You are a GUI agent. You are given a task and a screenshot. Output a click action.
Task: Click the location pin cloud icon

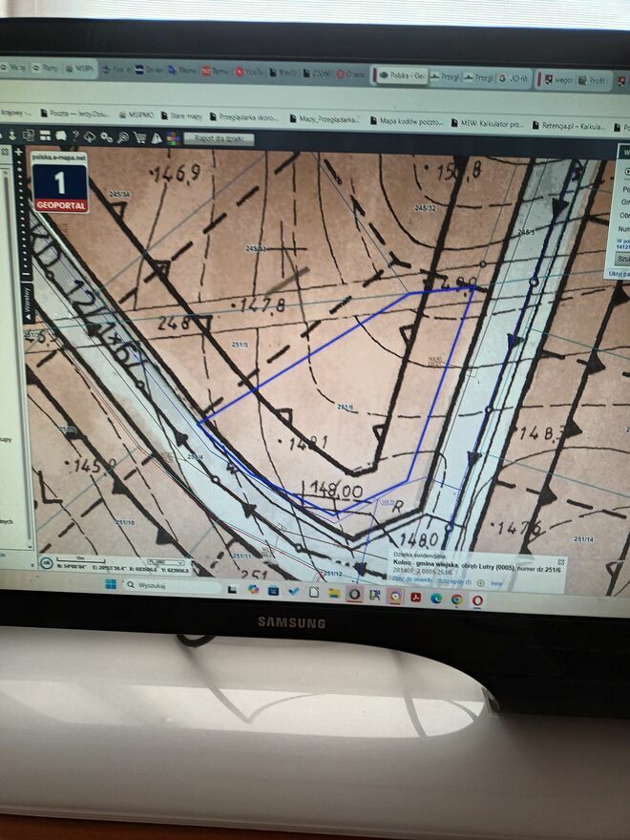click(x=90, y=136)
